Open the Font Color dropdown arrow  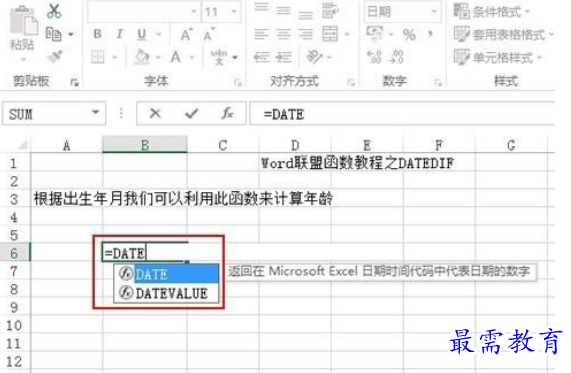[x=192, y=57]
